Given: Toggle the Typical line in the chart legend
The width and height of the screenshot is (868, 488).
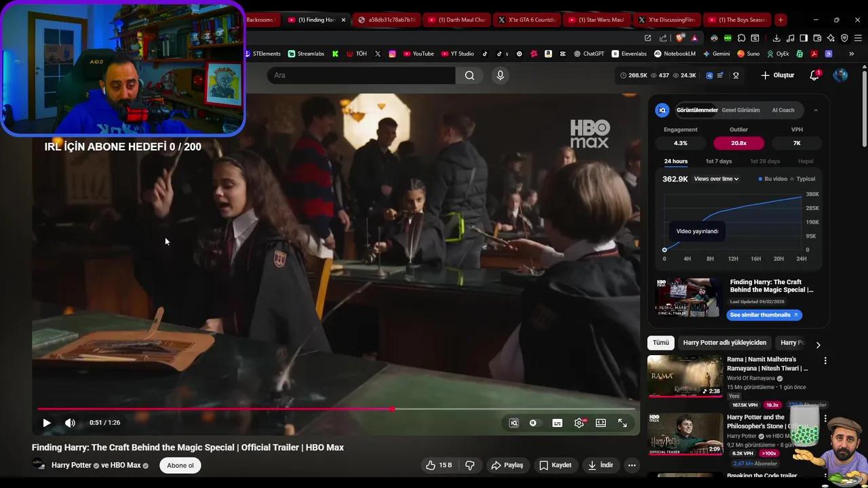Looking at the screenshot, I should (x=805, y=178).
